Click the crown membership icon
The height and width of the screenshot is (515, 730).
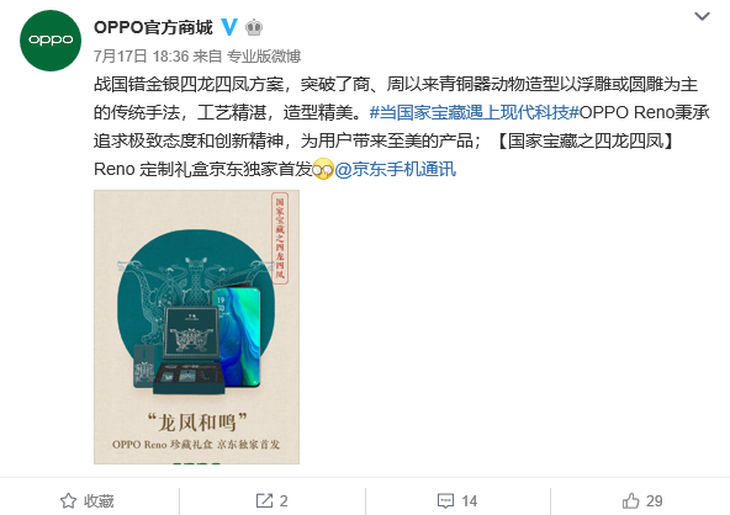click(254, 27)
